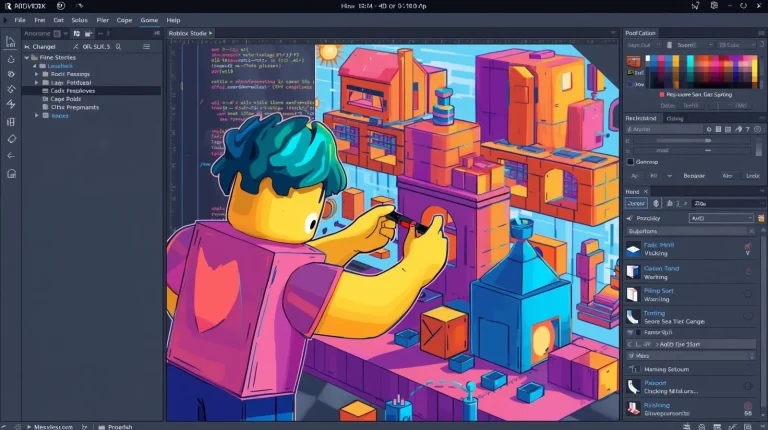This screenshot has width=768, height=430.
Task: Open the Gome menu
Action: pyautogui.click(x=149, y=20)
